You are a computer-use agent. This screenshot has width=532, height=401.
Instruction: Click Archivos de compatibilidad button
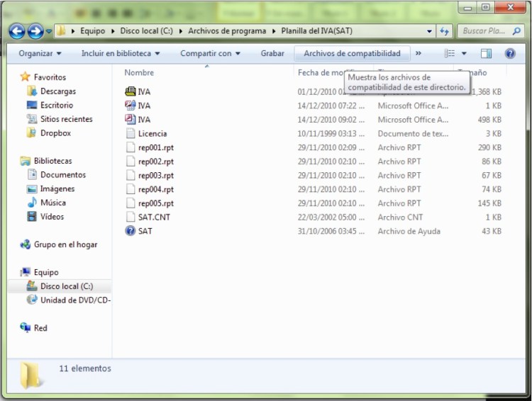[x=352, y=53]
